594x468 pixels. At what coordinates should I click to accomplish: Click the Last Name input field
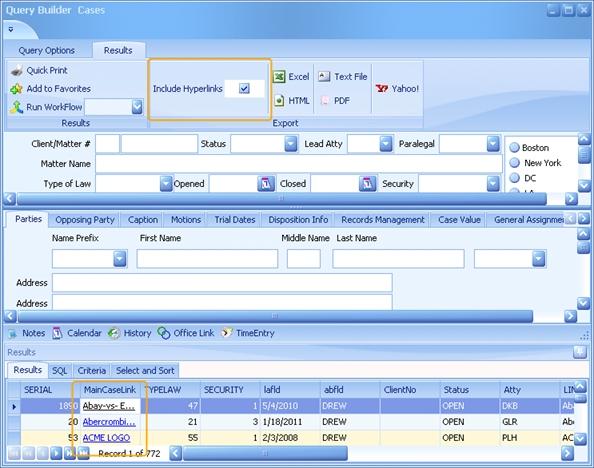(x=399, y=259)
